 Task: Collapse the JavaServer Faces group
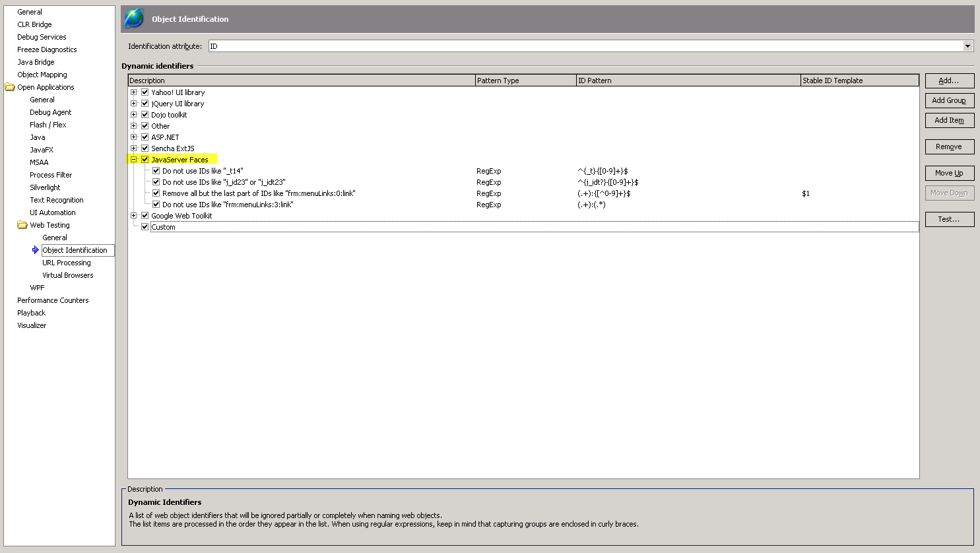[x=134, y=160]
